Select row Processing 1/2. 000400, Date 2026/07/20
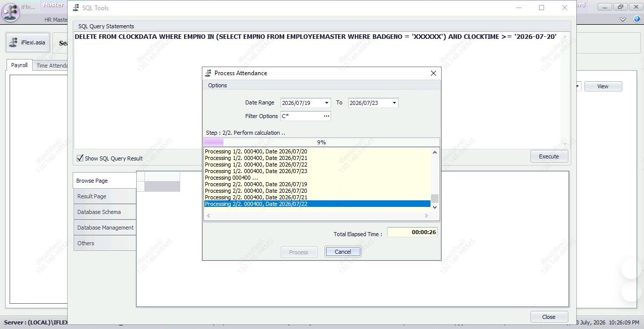Viewport: 644px width, 329px height. [x=317, y=151]
